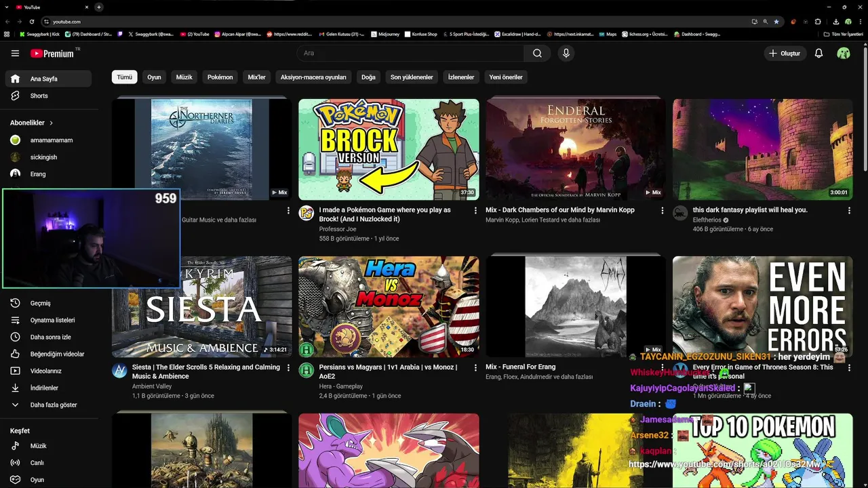Expand Abonelikler subscriptions chevron
Screen dimensions: 868x488
[51, 123]
